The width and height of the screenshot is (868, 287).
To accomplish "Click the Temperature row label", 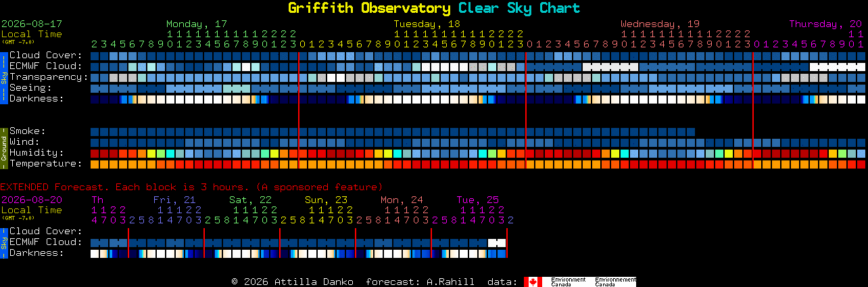I will click(46, 164).
